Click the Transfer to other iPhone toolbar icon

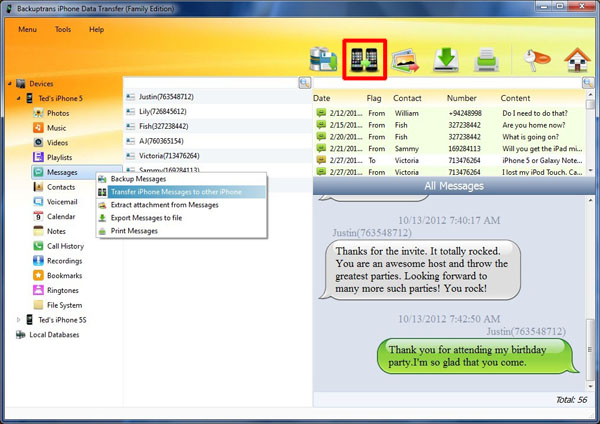[x=364, y=59]
